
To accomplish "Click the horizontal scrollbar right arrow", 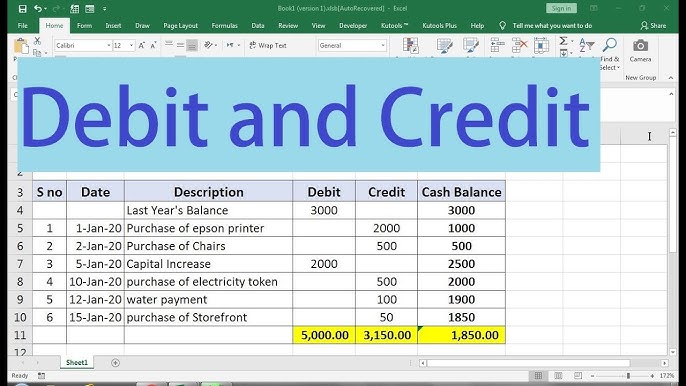I will coord(665,363).
